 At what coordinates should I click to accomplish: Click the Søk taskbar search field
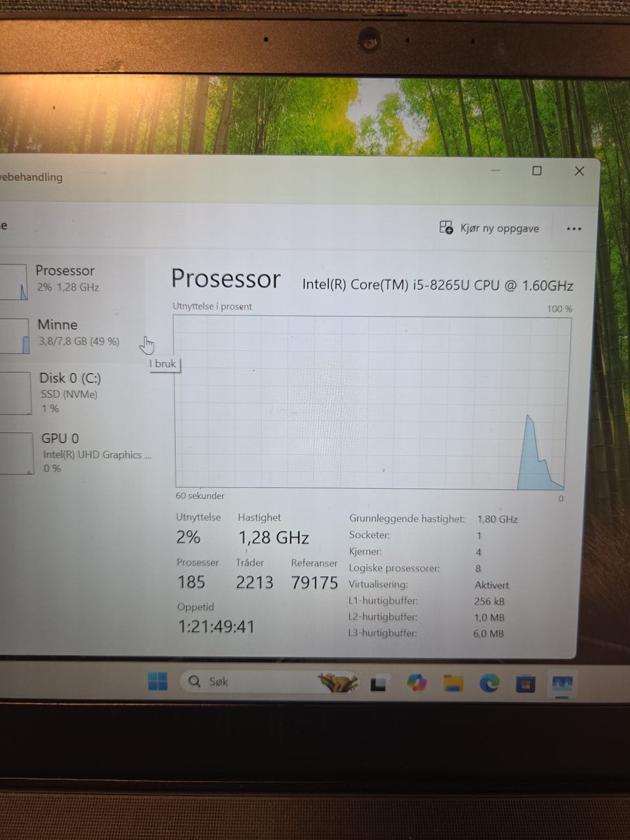[269, 682]
